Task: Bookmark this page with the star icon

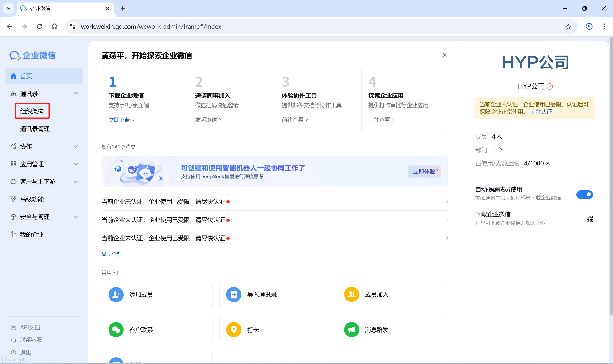Action: [x=568, y=27]
